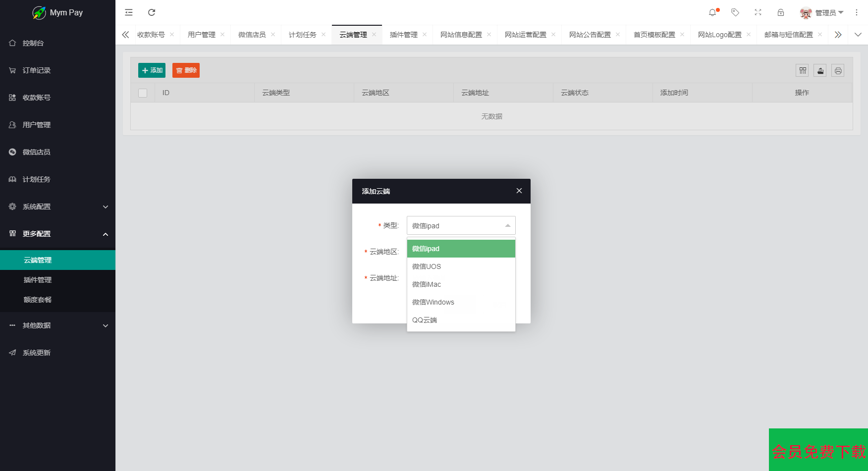The image size is (868, 471).
Task: Select 微信UOS from the type list
Action: [x=427, y=266]
